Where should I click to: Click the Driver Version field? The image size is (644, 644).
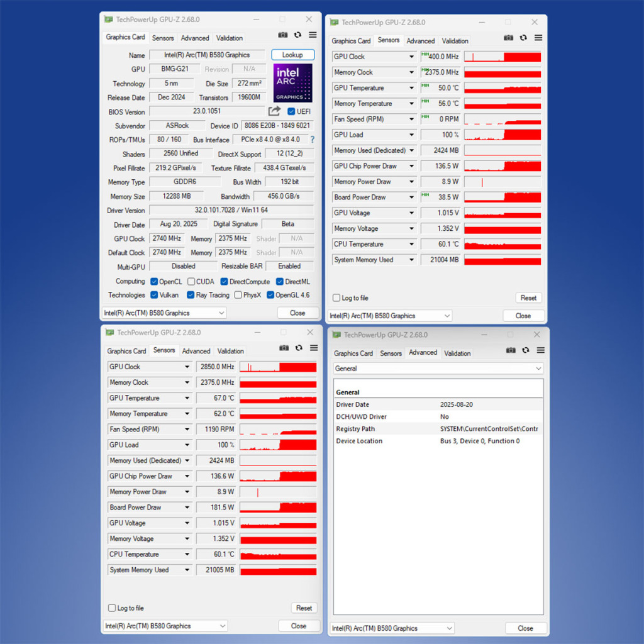click(x=231, y=210)
